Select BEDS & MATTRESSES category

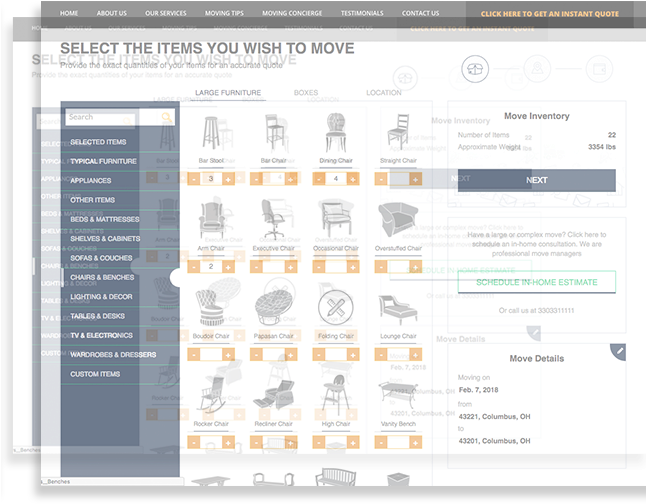105,219
